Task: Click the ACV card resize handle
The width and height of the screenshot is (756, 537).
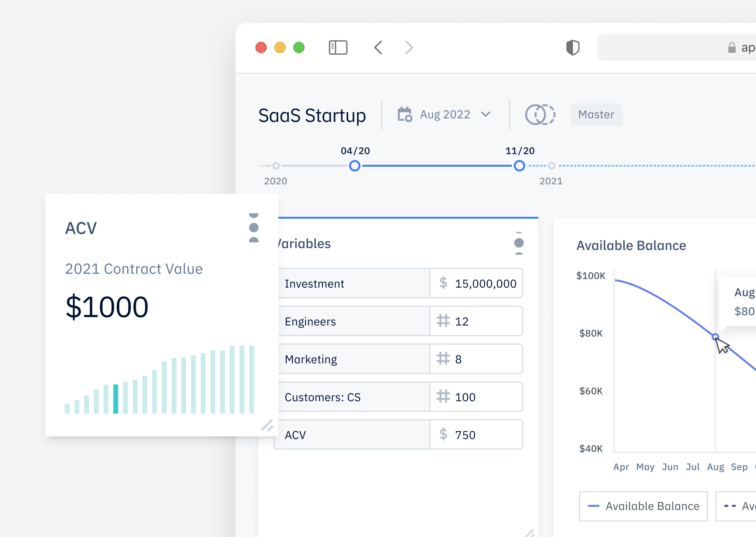Action: pyautogui.click(x=267, y=425)
